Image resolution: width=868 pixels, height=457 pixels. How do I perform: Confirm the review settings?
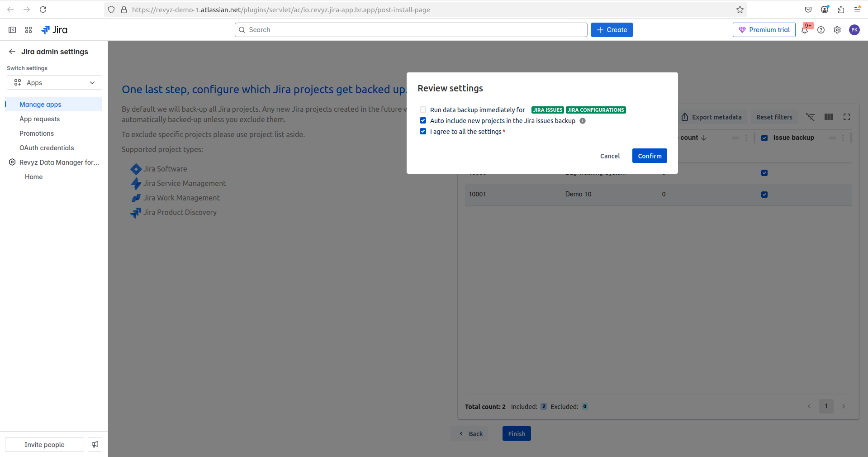tap(649, 156)
